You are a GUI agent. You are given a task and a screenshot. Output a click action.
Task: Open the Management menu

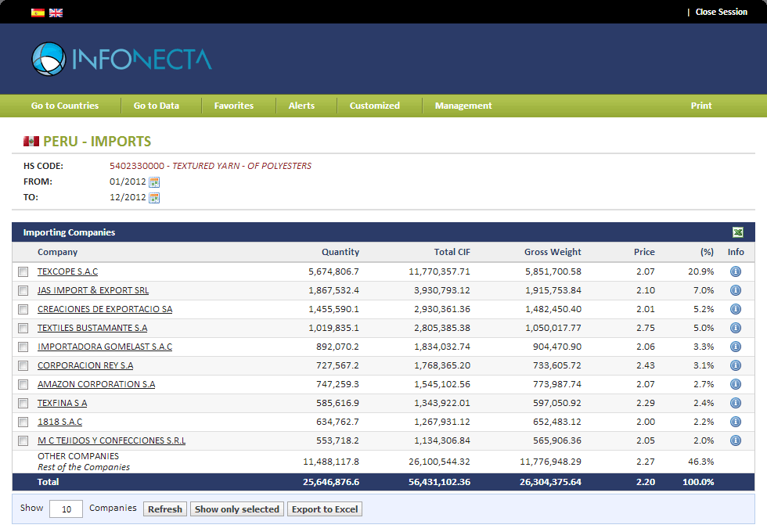463,106
